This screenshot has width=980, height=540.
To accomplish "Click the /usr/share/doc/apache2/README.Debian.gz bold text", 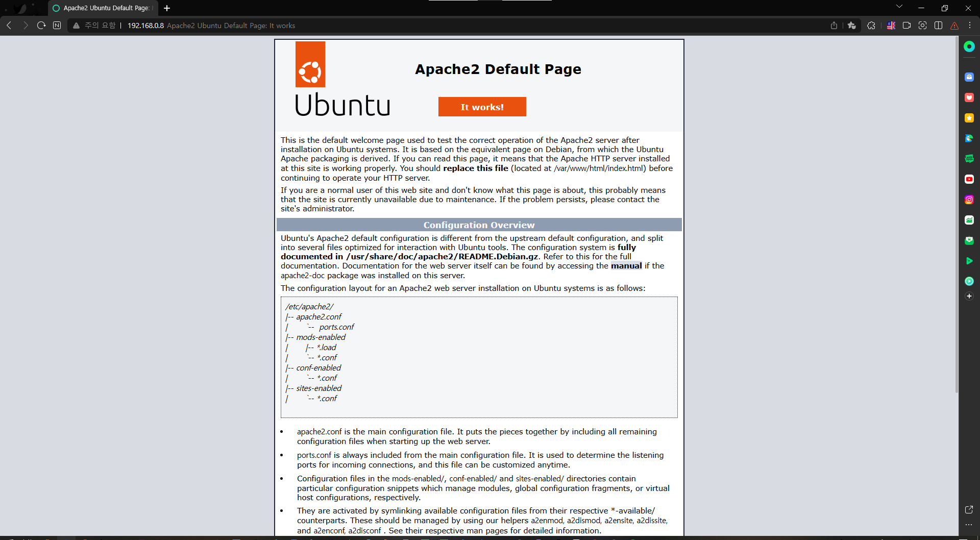I will pos(442,257).
